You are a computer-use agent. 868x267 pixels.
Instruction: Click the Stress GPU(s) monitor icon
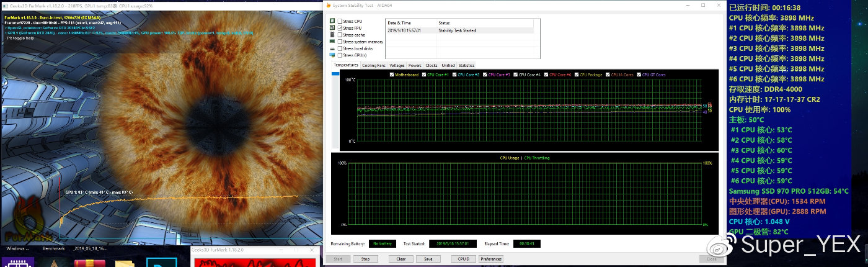click(332, 56)
